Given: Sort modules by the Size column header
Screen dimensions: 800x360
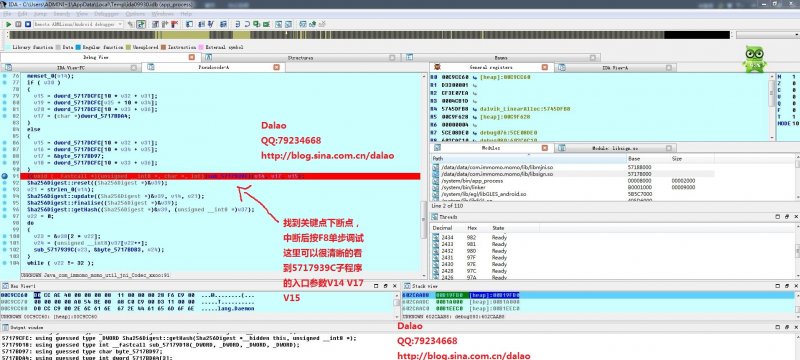Looking at the screenshot, I should click(x=691, y=159).
